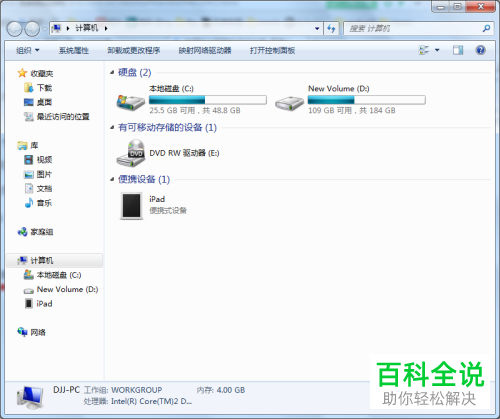Click 卸载或更改程序 in the toolbar

(x=134, y=50)
